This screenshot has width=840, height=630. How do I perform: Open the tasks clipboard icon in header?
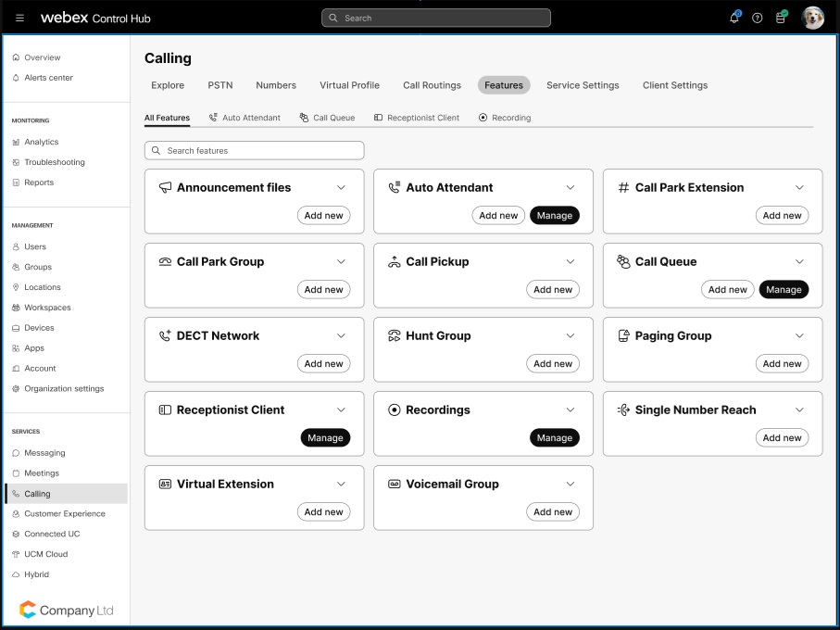(781, 18)
